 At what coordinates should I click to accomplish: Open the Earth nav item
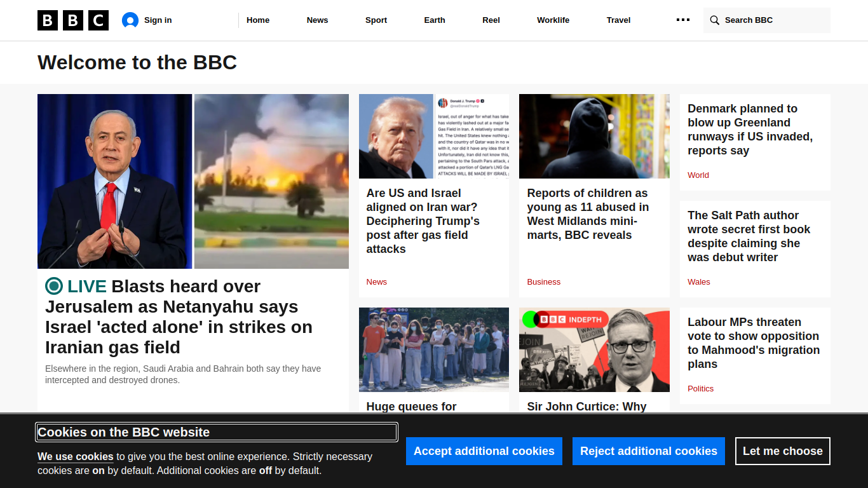click(x=435, y=20)
